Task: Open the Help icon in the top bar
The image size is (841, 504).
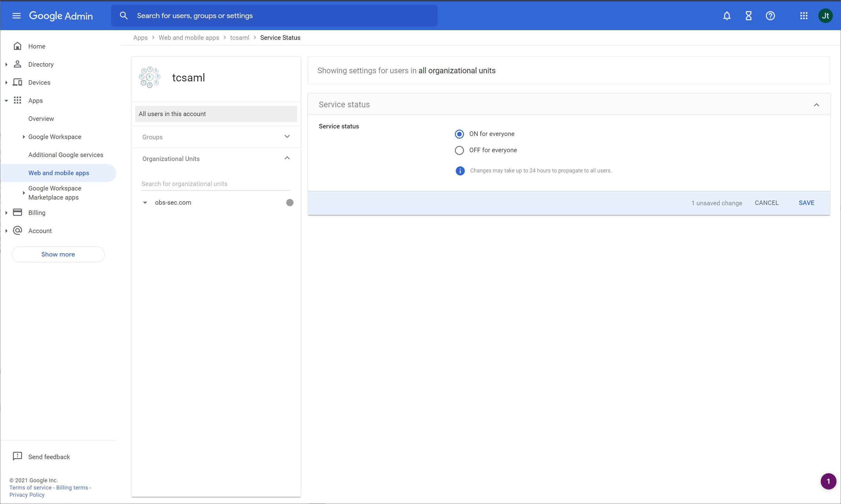Action: pyautogui.click(x=770, y=16)
